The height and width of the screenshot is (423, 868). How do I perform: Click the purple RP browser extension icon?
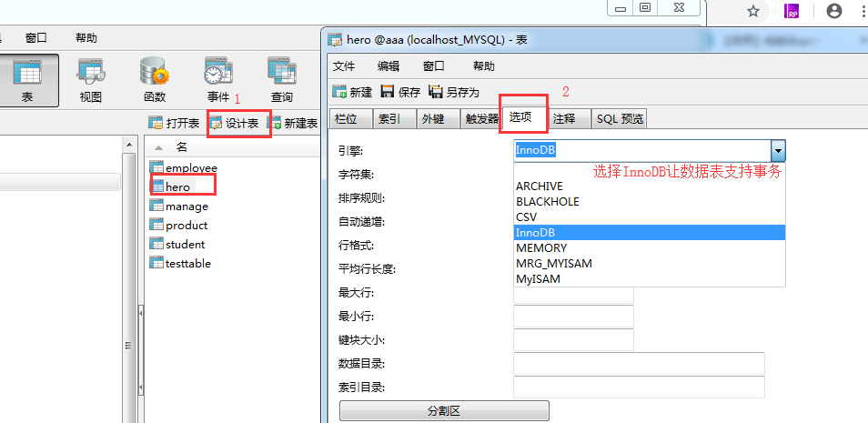792,11
